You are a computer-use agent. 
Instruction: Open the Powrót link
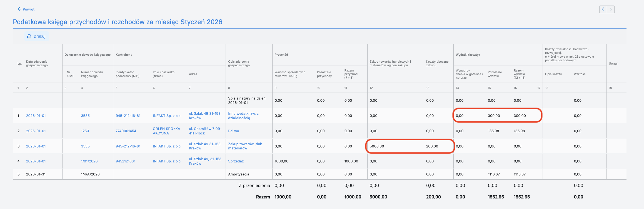26,9
